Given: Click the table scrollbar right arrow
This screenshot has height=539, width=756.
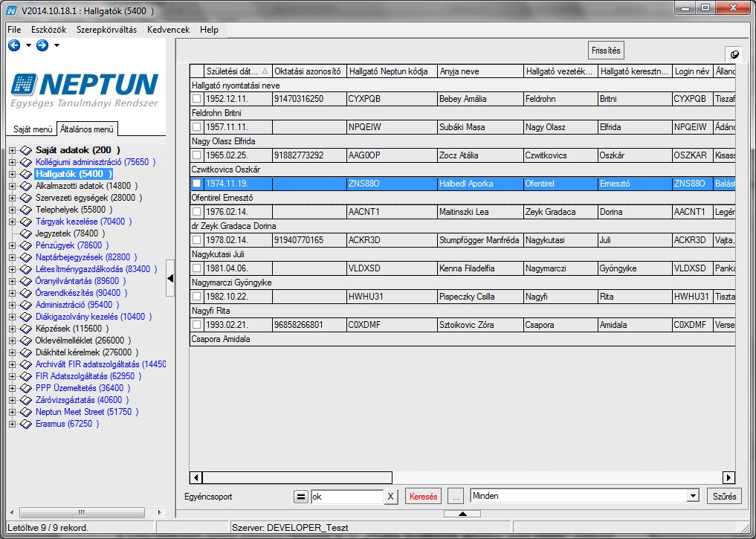Looking at the screenshot, I should [x=728, y=477].
